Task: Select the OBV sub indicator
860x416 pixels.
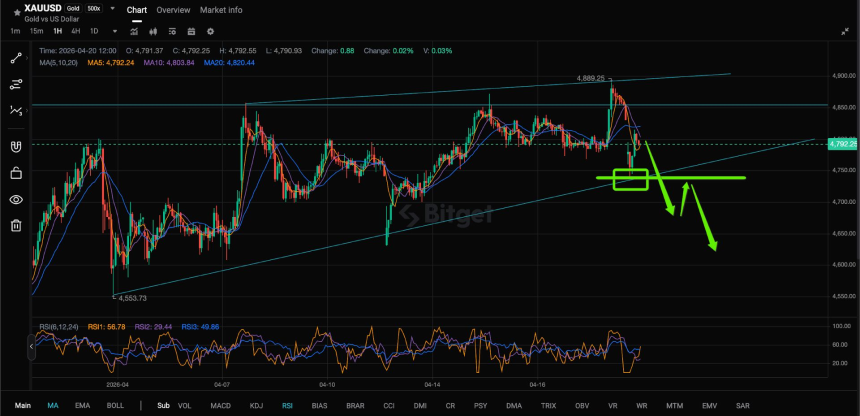Action: point(582,406)
